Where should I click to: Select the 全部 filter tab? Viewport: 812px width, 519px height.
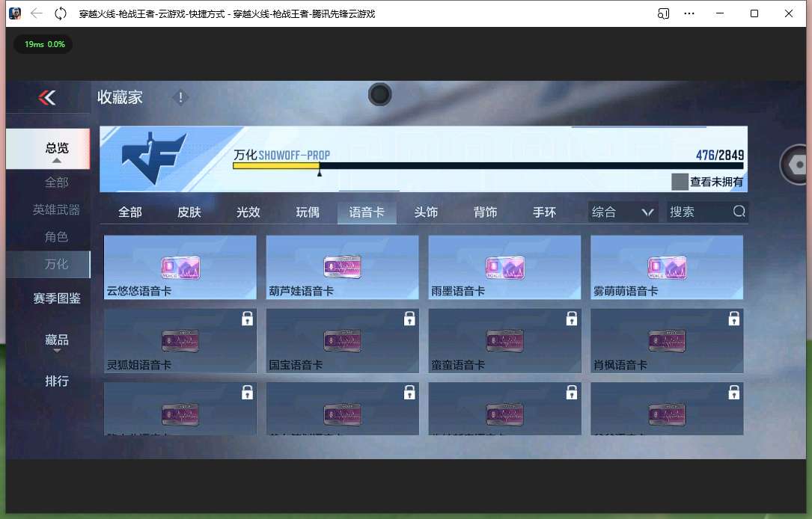pos(130,212)
